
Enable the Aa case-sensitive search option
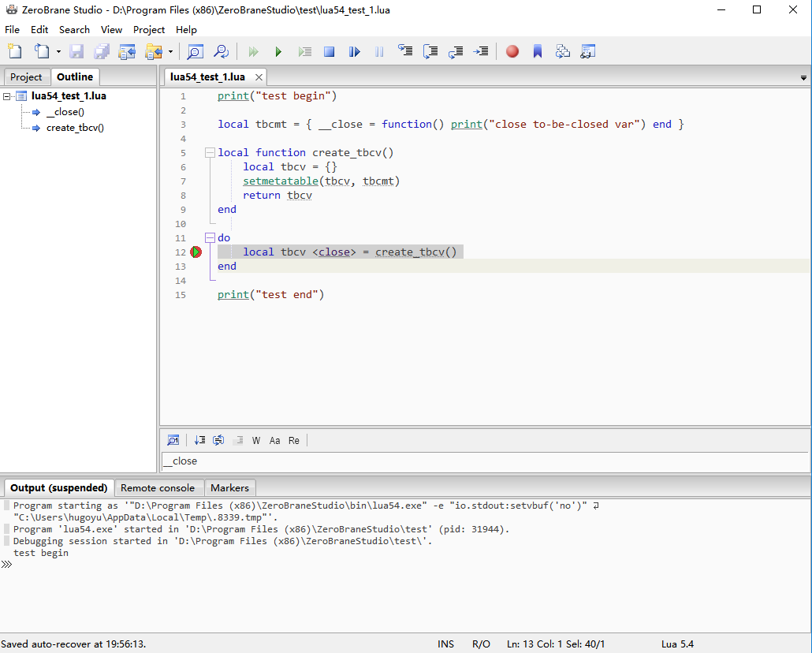pos(275,440)
